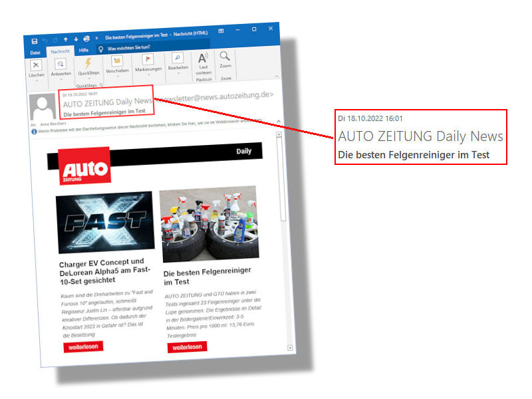The image size is (532, 399).
Task: Open the Fast X article image
Action: [x=105, y=222]
